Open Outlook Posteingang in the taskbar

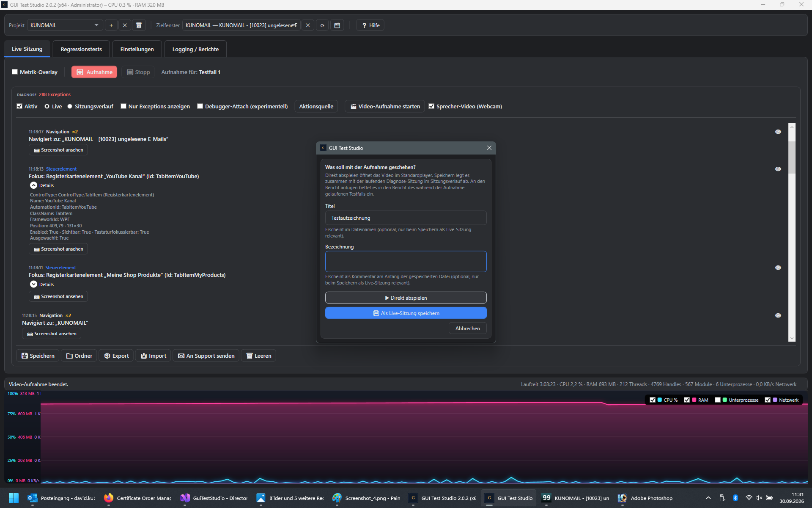pos(62,498)
